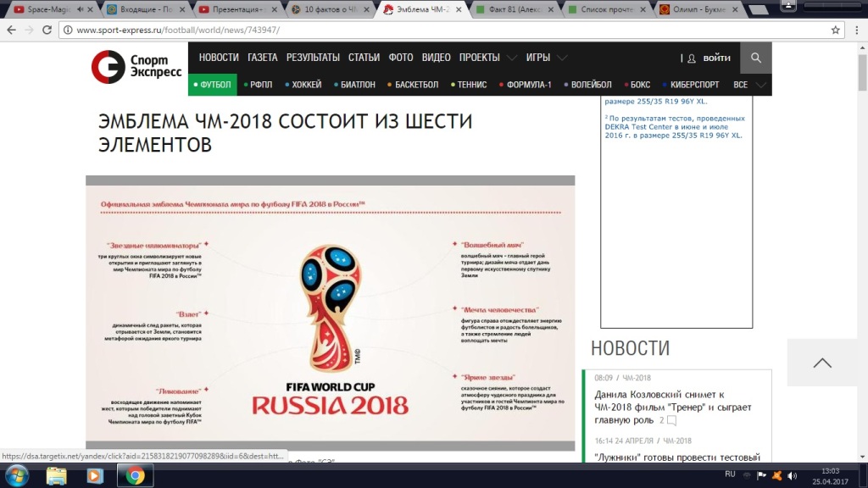Mute the Space-Magic tab via speaker icon
This screenshot has height=488, width=868.
(x=81, y=9)
